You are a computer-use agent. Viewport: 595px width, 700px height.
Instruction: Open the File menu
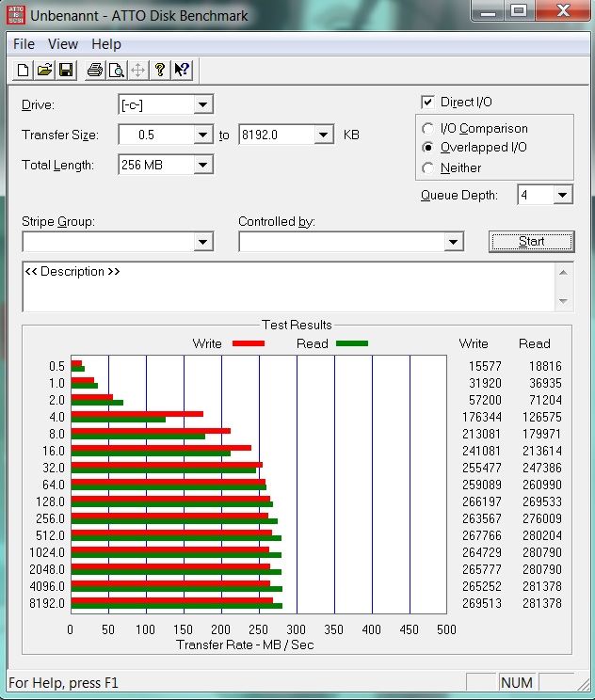(x=24, y=44)
